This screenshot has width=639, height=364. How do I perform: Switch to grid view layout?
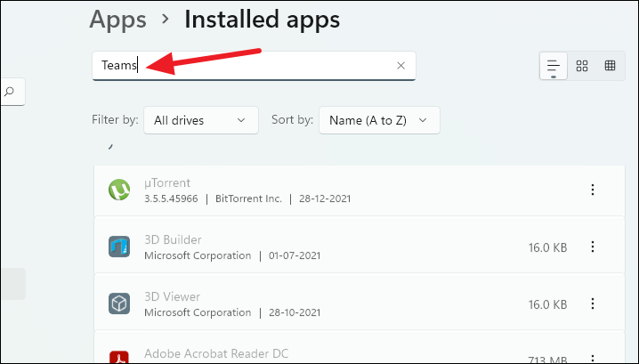point(582,66)
